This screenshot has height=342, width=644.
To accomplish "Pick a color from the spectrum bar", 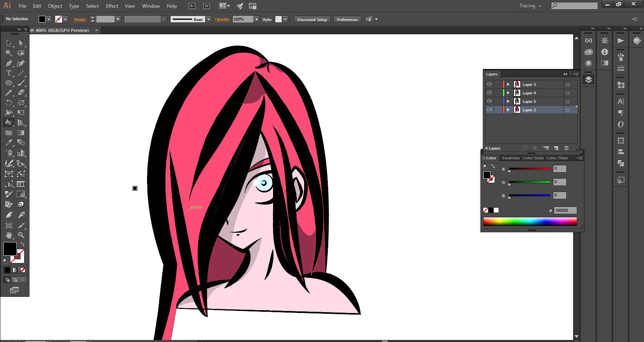I will [530, 221].
